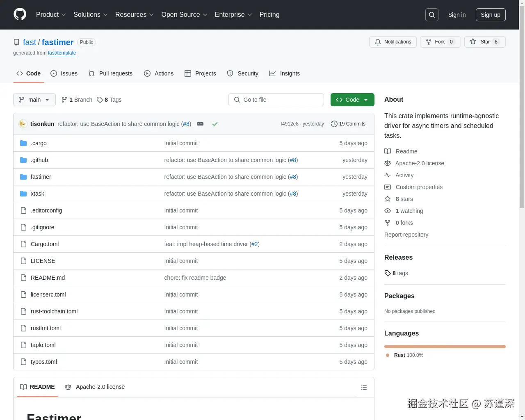Click the Apache-2.0 license scale icon

coord(388,163)
